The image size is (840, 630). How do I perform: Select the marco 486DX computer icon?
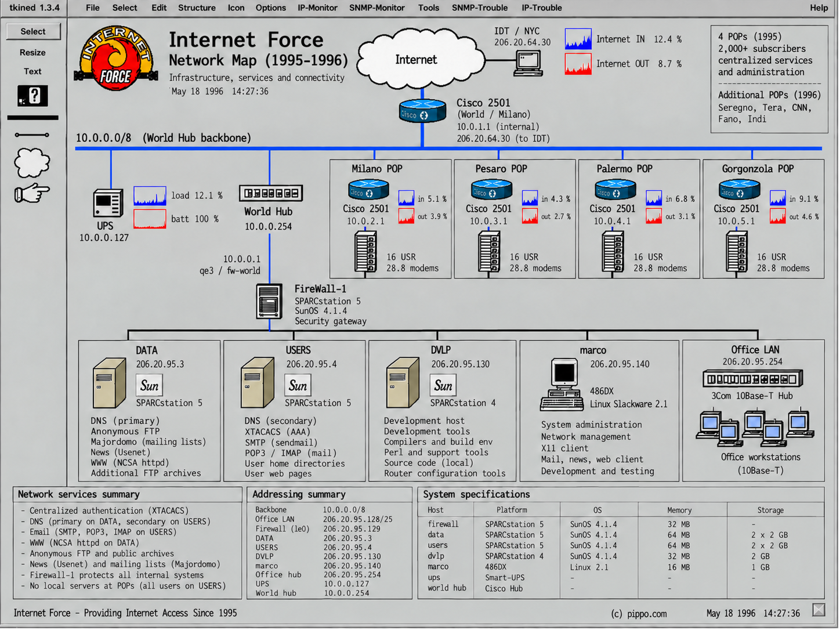coord(562,385)
